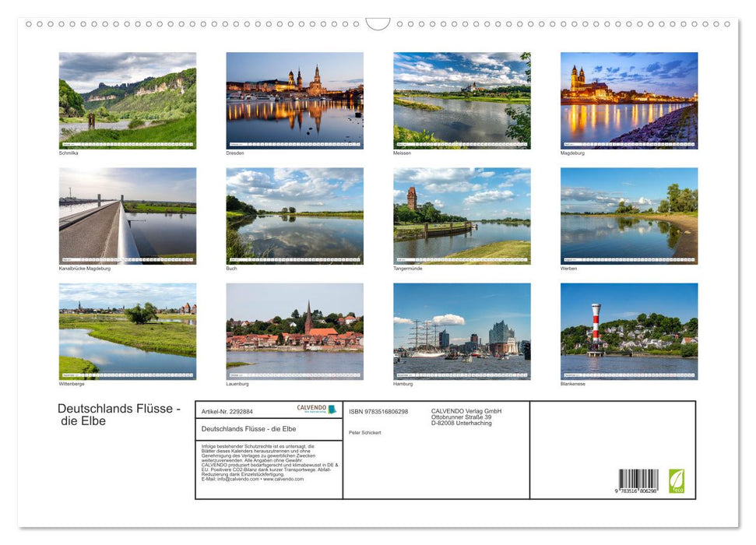Click the 'Hamburg' caption
Image resolution: width=756 pixels, height=545 pixels.
pos(403,384)
